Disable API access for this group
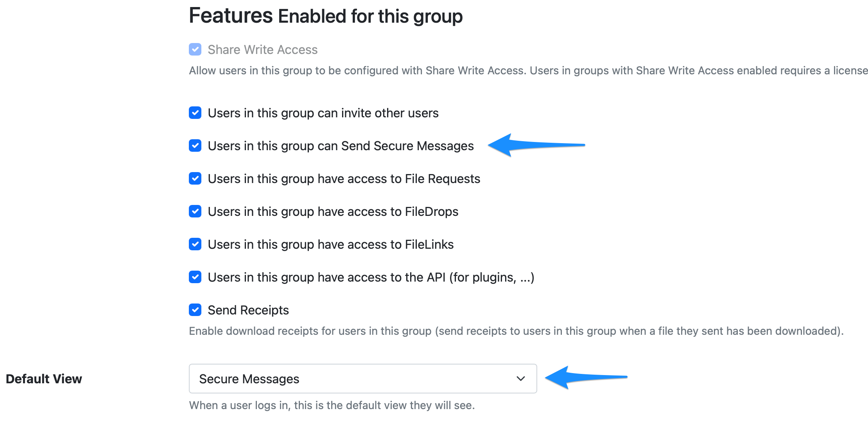This screenshot has height=431, width=868. pos(195,277)
